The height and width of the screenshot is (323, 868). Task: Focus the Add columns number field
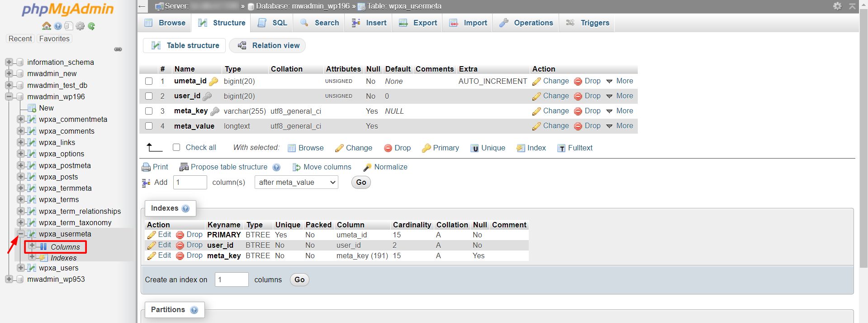click(190, 183)
